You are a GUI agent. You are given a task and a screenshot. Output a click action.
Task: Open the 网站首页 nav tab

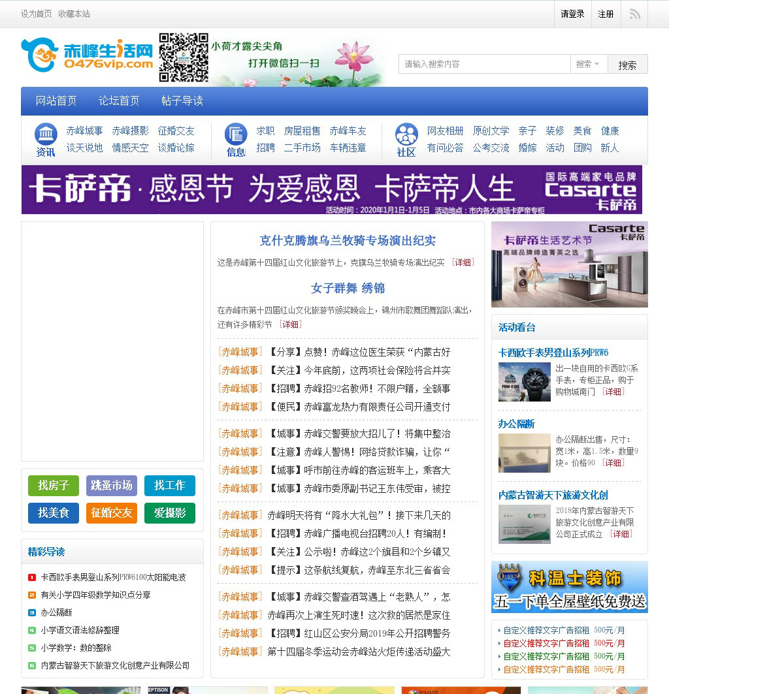56,101
